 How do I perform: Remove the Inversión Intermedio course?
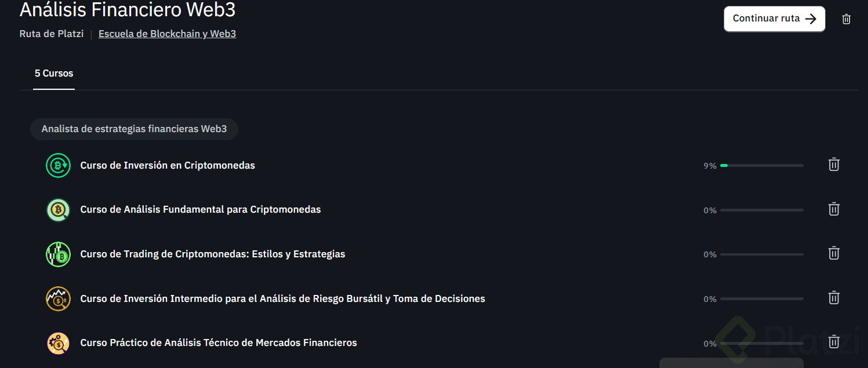point(833,298)
